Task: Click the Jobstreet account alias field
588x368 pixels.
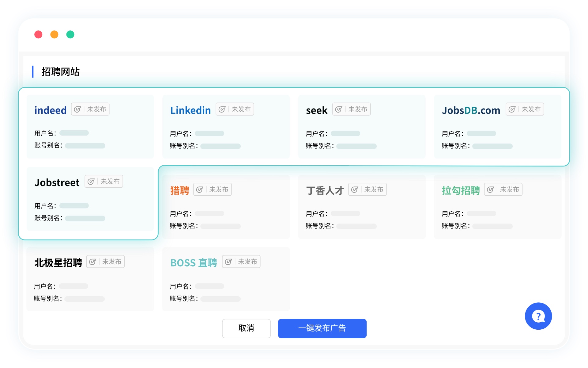Action: (x=85, y=218)
